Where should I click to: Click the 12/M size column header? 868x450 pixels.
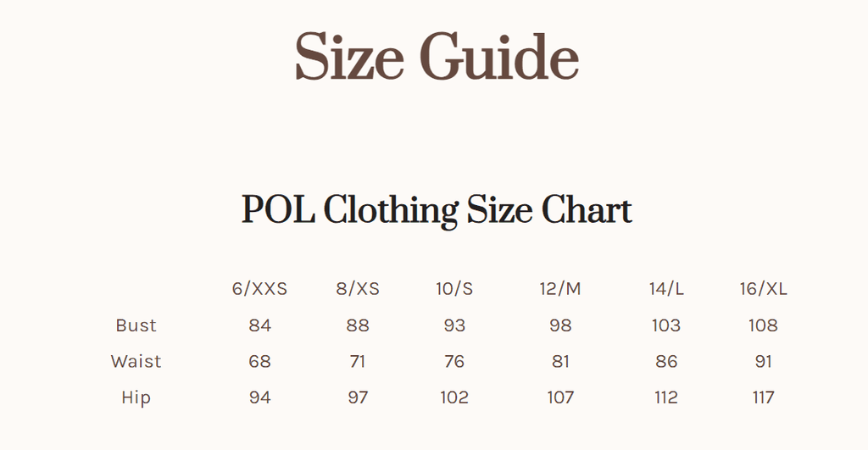(x=560, y=289)
